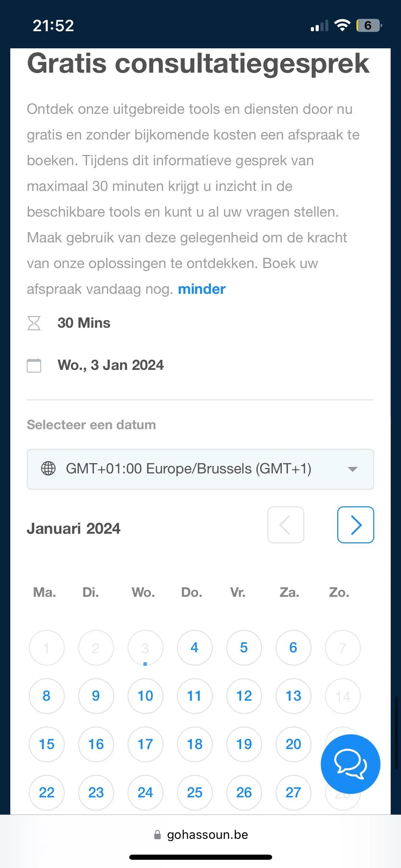This screenshot has width=401, height=868.
Task: Tap the hourglass duration icon
Action: click(34, 323)
